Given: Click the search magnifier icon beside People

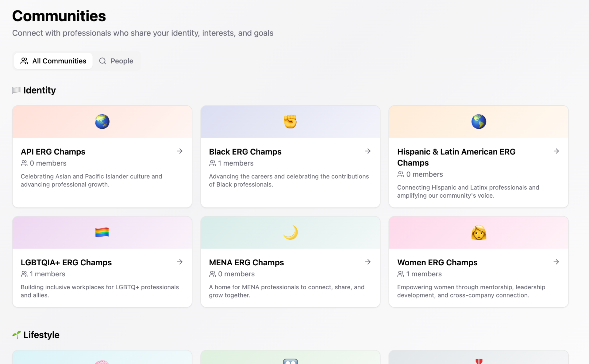Looking at the screenshot, I should coord(102,61).
